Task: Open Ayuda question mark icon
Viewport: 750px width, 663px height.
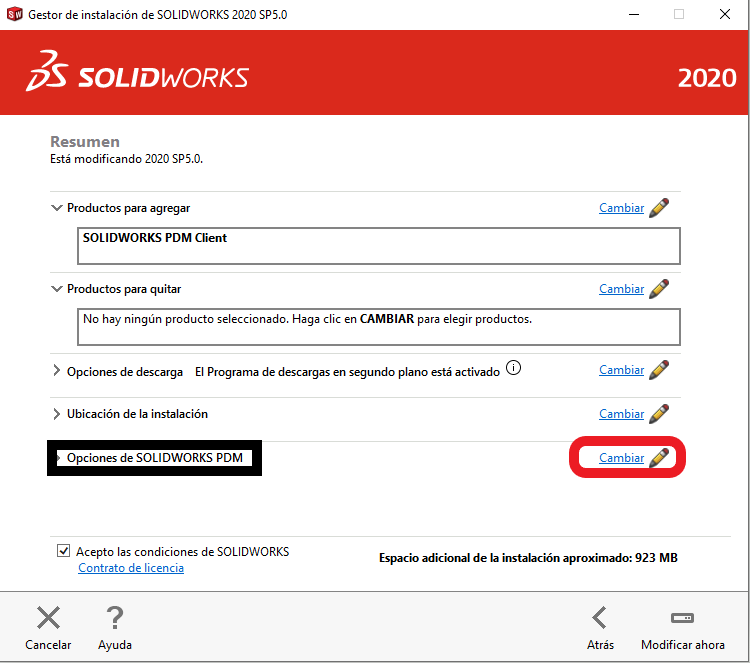Action: [115, 618]
